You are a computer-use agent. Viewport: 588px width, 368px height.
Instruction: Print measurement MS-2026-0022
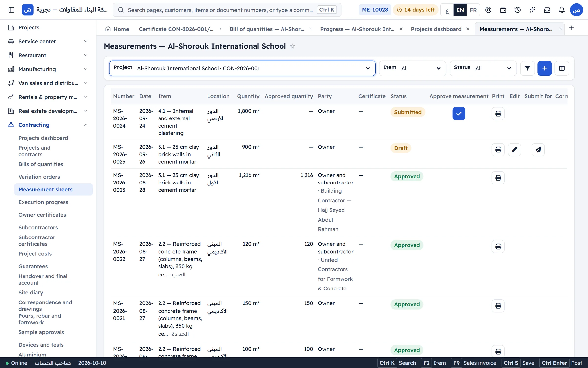(498, 247)
